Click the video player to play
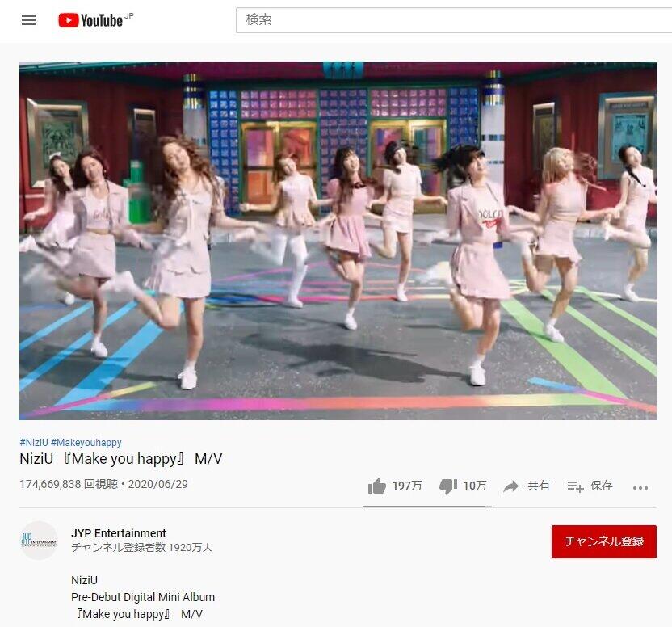672x627 pixels. [338, 241]
